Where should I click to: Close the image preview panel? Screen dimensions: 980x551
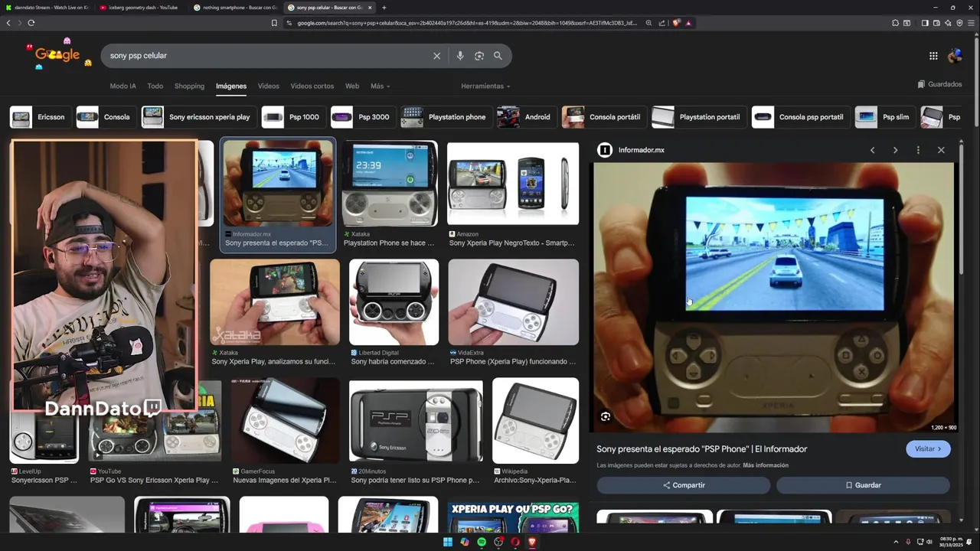click(x=941, y=150)
